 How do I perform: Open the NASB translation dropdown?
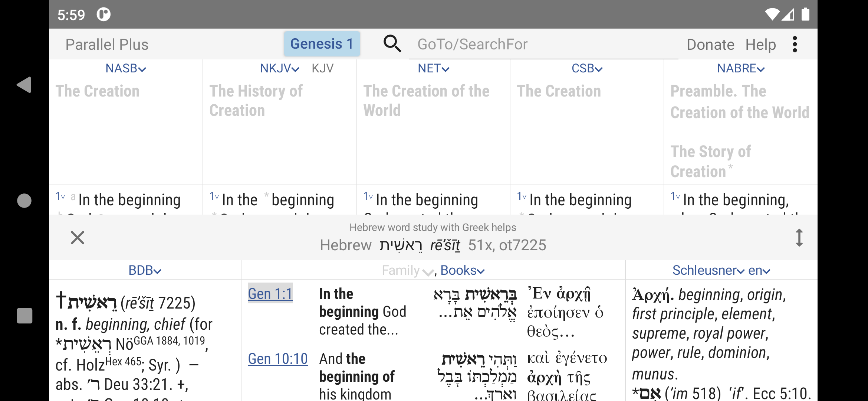coord(126,68)
